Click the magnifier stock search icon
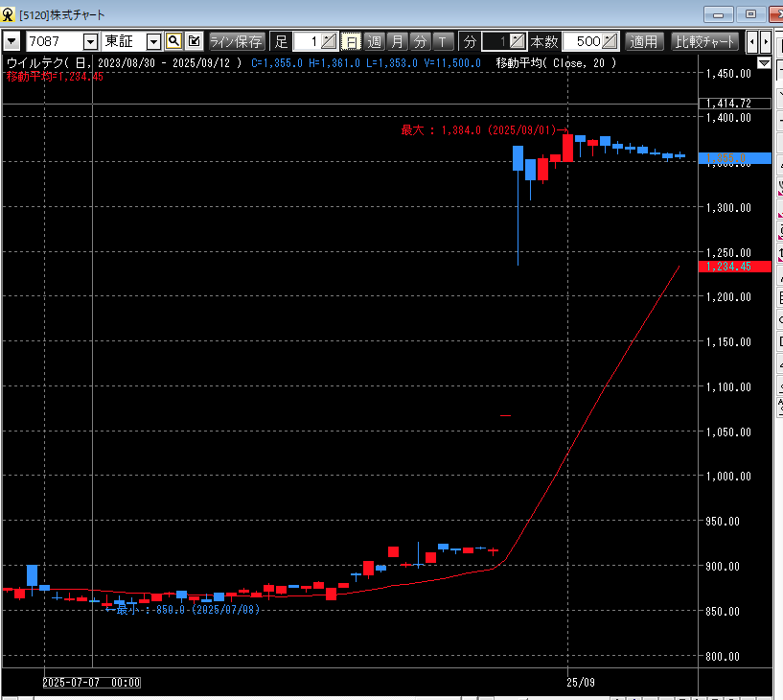Screen dimensions: 783x700 [173, 41]
